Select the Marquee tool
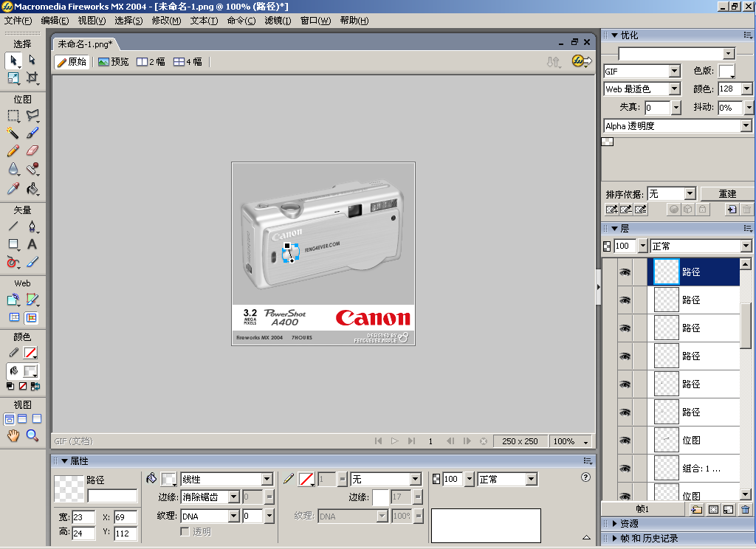The image size is (756, 549). [13, 116]
